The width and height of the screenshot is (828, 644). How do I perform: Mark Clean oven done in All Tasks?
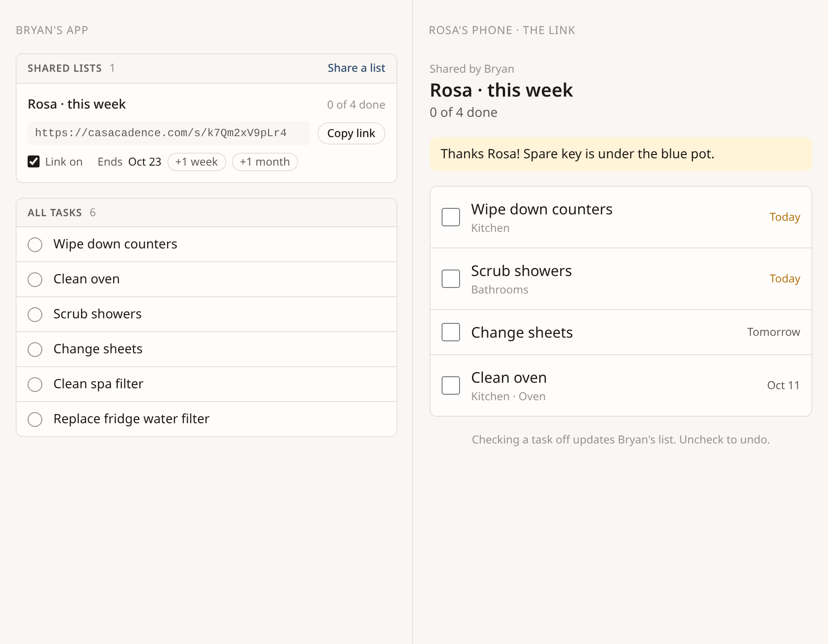[x=35, y=279]
